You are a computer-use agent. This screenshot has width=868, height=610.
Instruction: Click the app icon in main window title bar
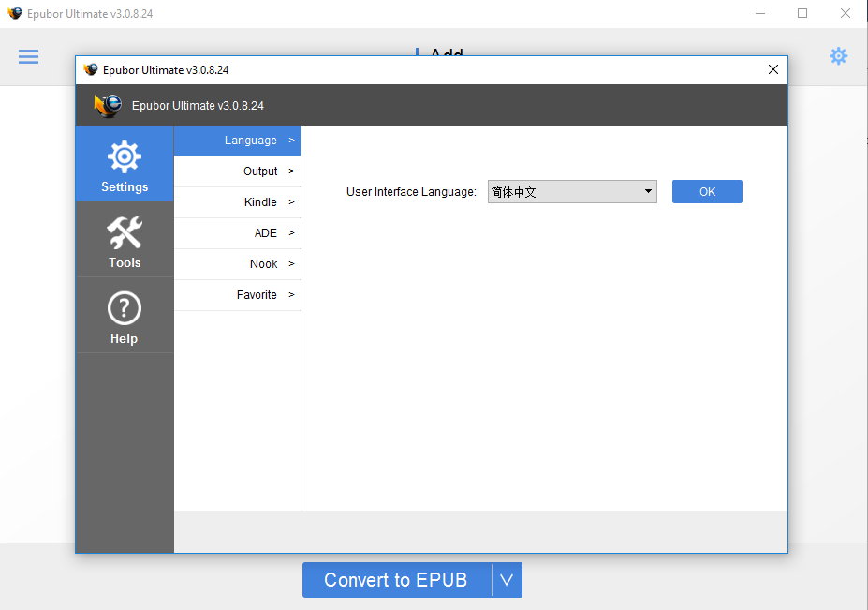(15, 13)
